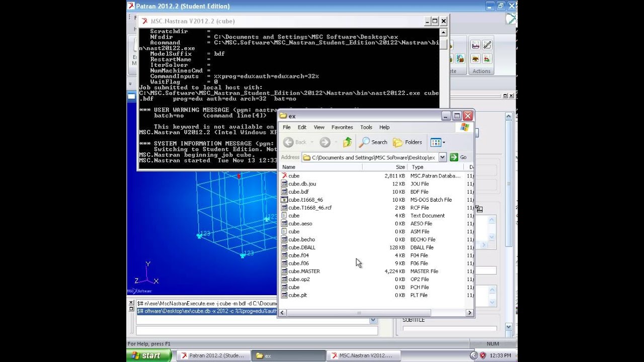Click the green Go arrow button
644x362 pixels.
pos(454,157)
